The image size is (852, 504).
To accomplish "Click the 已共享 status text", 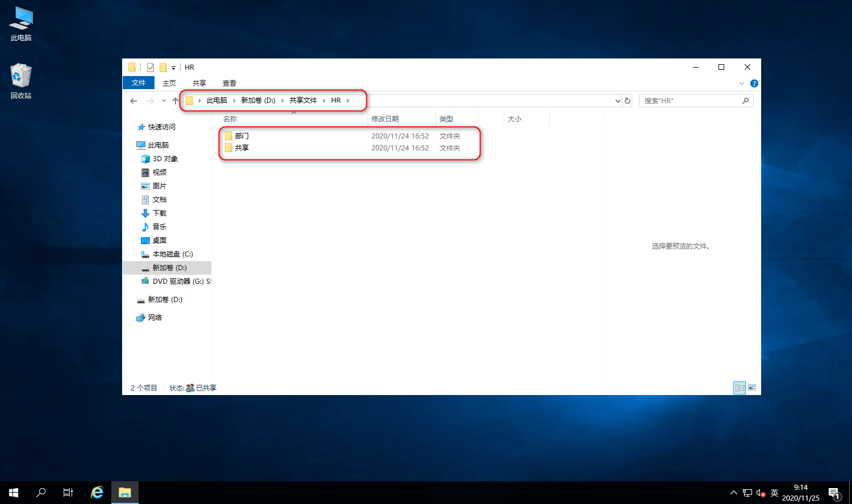I will [206, 388].
